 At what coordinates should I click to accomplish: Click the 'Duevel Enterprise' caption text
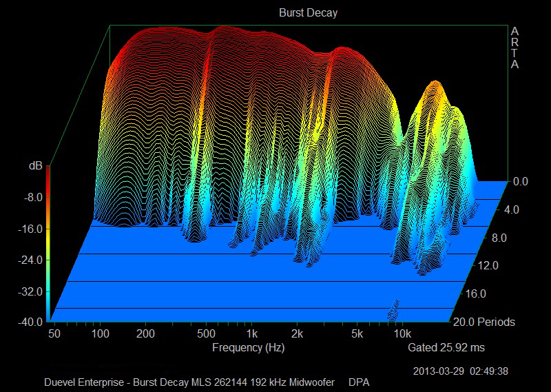coord(84,382)
